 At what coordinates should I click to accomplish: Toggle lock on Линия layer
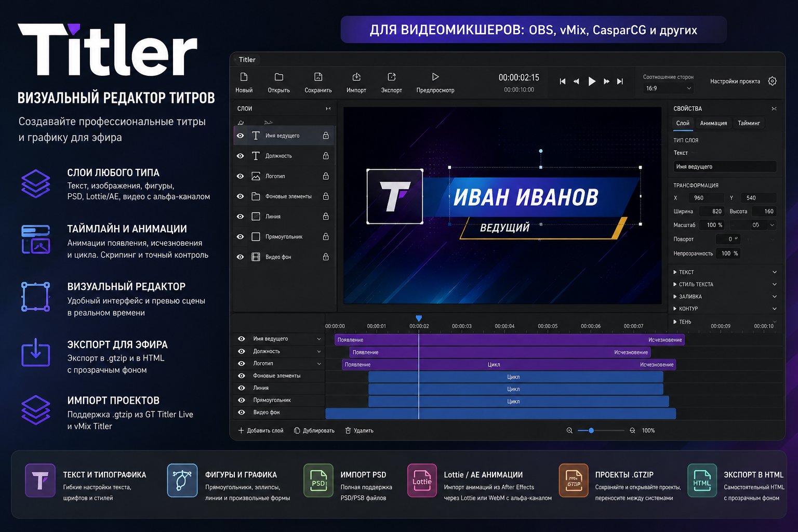click(x=326, y=217)
